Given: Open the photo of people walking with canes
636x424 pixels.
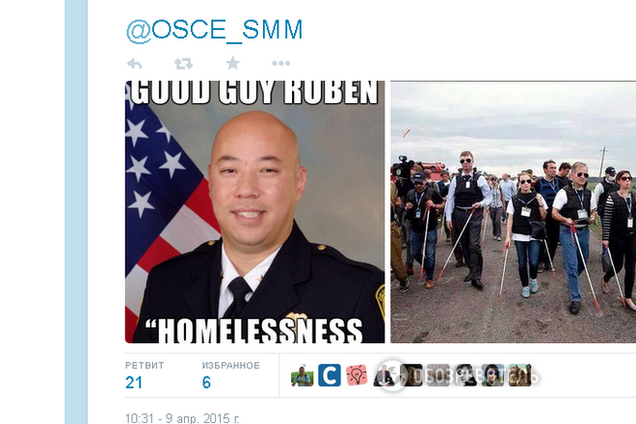Looking at the screenshot, I should pos(513,212).
